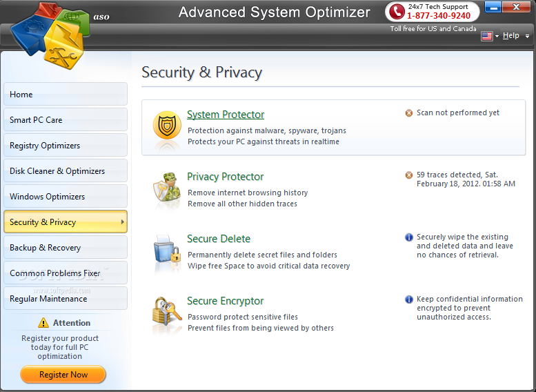Viewport: 536px width, 392px height.
Task: Click the red phone support icon
Action: point(397,11)
